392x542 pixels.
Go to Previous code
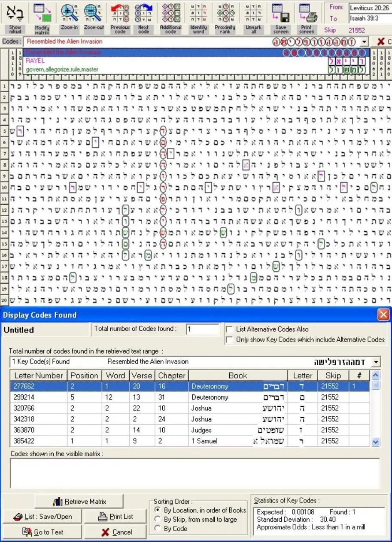coord(120,18)
